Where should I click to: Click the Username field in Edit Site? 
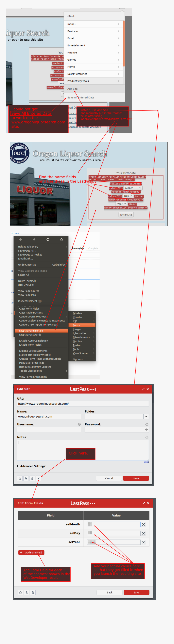[x=49, y=430]
